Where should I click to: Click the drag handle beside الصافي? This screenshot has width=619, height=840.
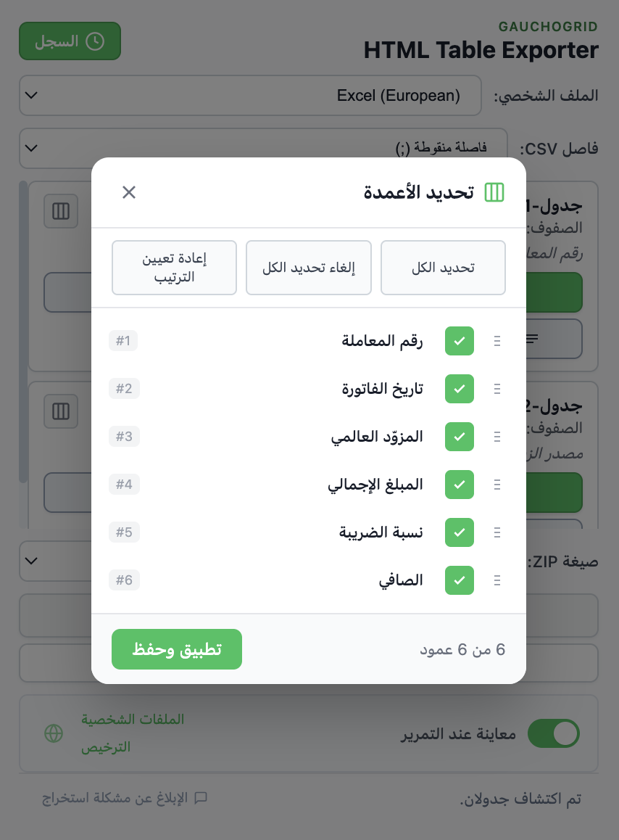point(497,580)
